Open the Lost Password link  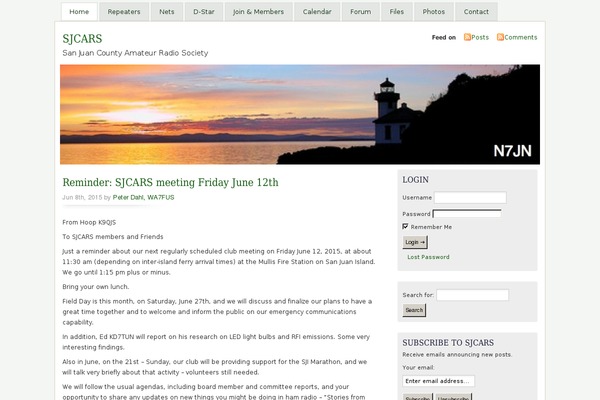point(428,257)
